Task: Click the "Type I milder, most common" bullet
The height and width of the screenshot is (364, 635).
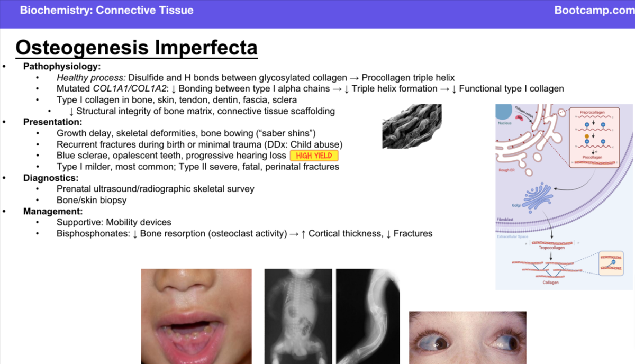Action: [198, 167]
